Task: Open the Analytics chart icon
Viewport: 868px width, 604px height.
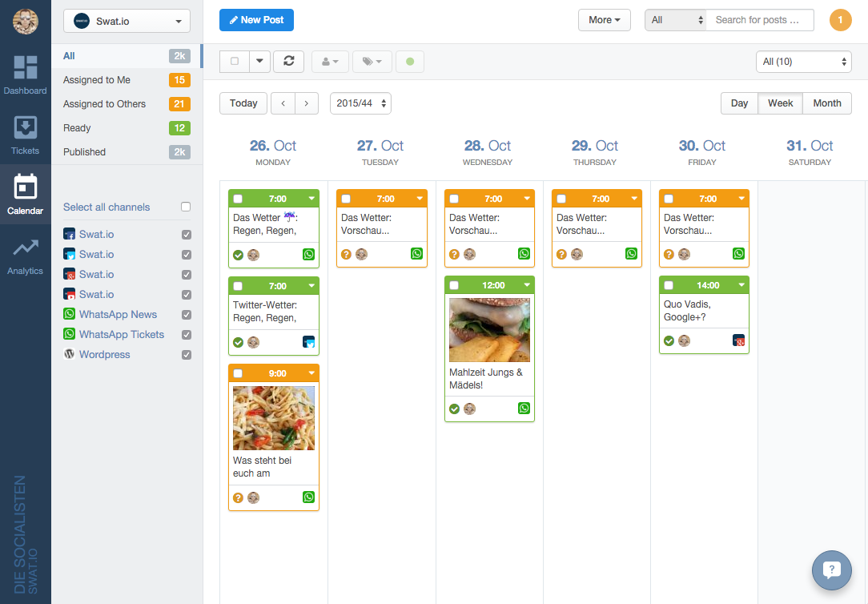Action: pos(25,248)
